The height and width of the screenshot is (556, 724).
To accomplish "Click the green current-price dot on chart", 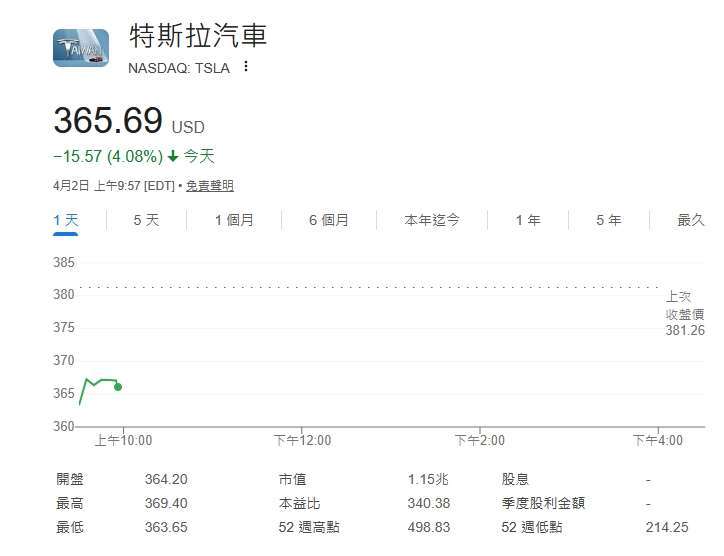I will pyautogui.click(x=118, y=386).
